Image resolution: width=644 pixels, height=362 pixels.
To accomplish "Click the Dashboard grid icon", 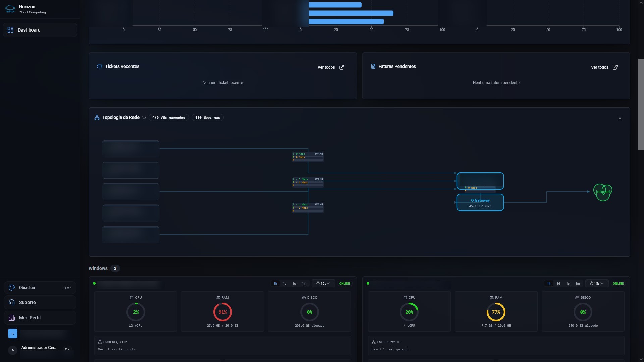I will (10, 30).
